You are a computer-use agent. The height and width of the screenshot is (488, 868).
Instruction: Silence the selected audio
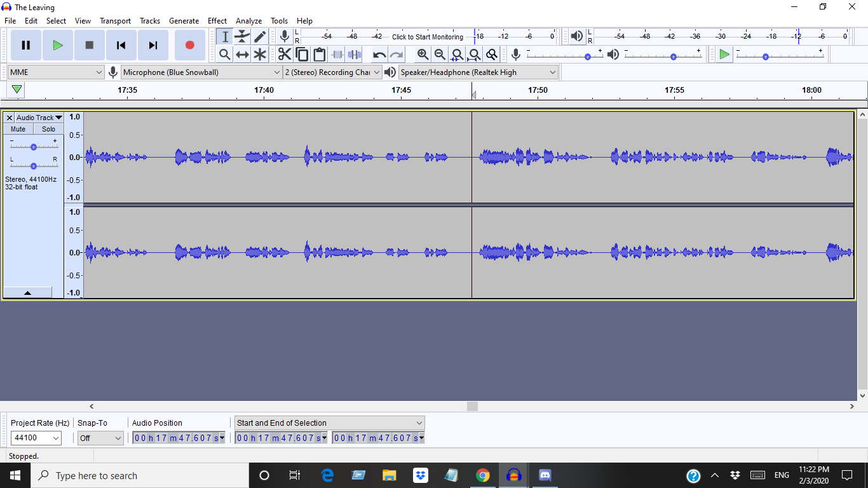pyautogui.click(x=354, y=55)
